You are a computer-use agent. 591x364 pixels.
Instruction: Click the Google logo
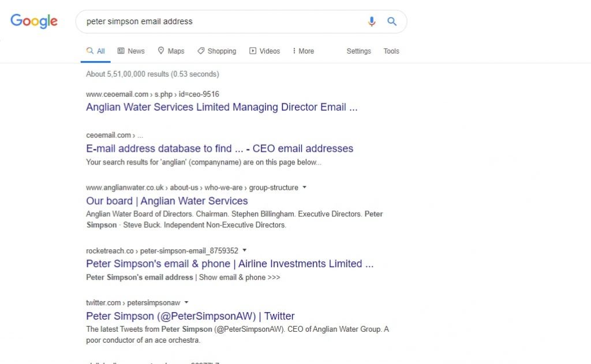34,21
